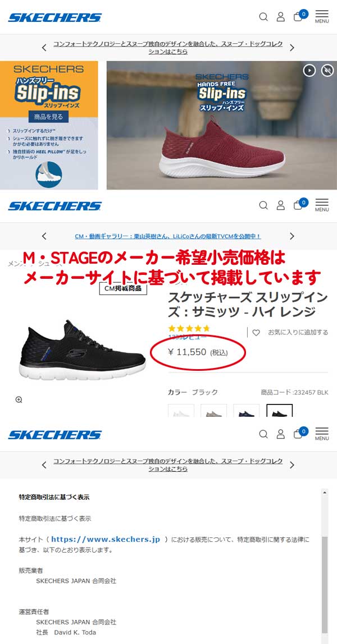Image resolution: width=337 pixels, height=644 pixels.
Task: Select the navy color swatch
Action: (246, 411)
